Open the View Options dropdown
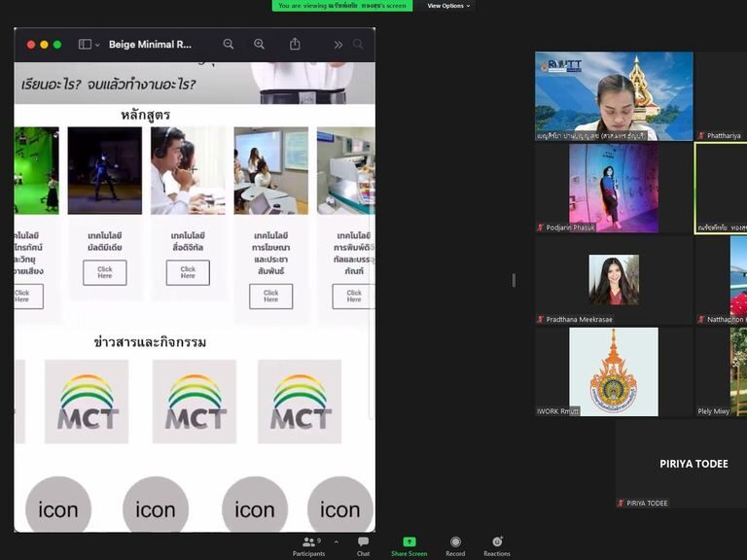 [448, 6]
